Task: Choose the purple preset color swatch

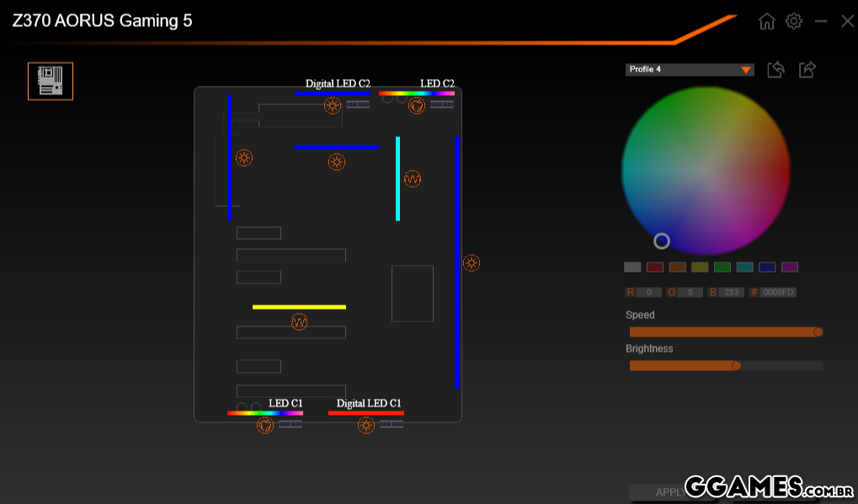Action: click(x=789, y=268)
